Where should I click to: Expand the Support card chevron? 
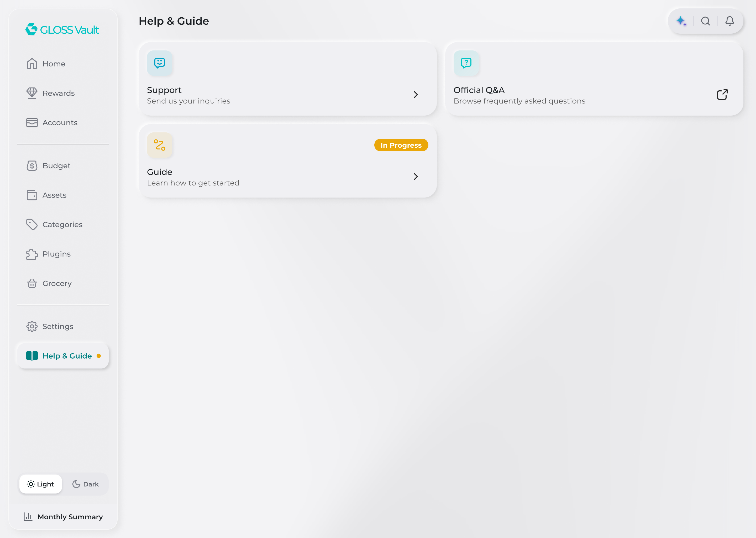click(416, 95)
